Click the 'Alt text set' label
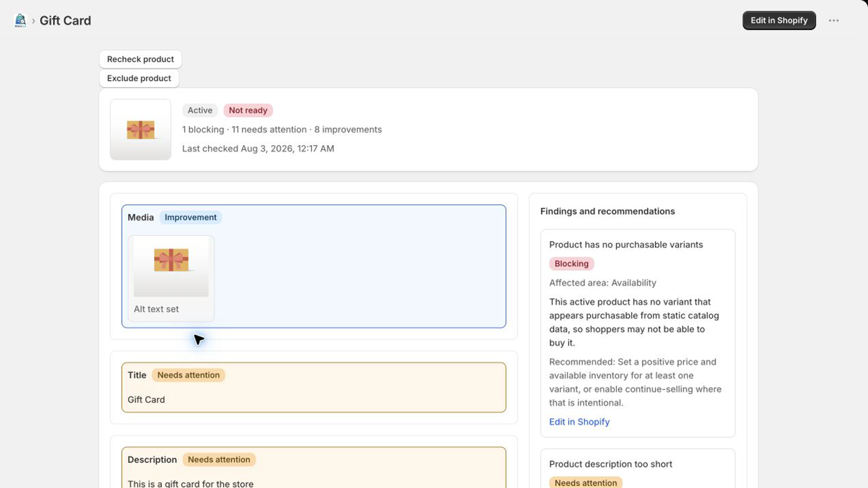868x488 pixels. (x=156, y=309)
